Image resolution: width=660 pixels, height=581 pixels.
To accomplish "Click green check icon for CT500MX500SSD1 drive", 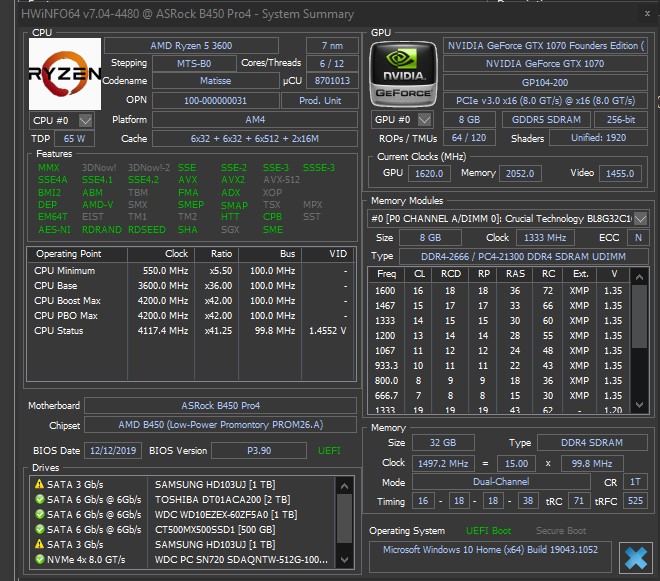I will click(x=40, y=529).
